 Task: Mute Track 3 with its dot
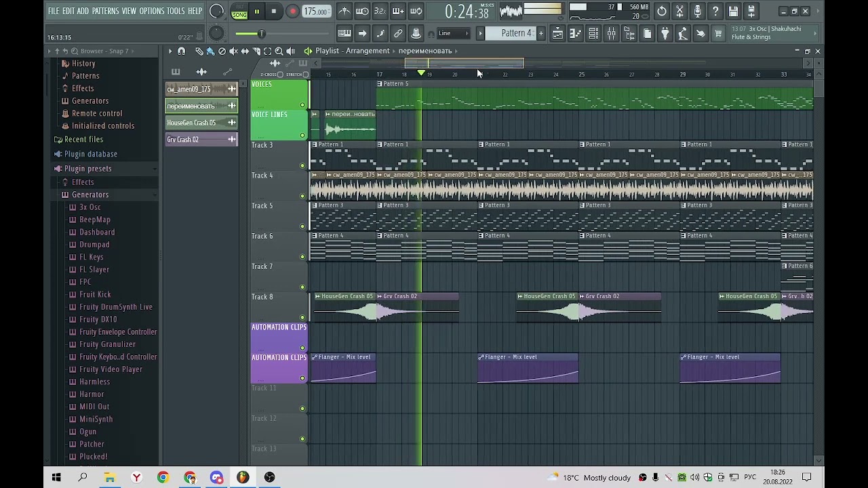[x=302, y=165]
